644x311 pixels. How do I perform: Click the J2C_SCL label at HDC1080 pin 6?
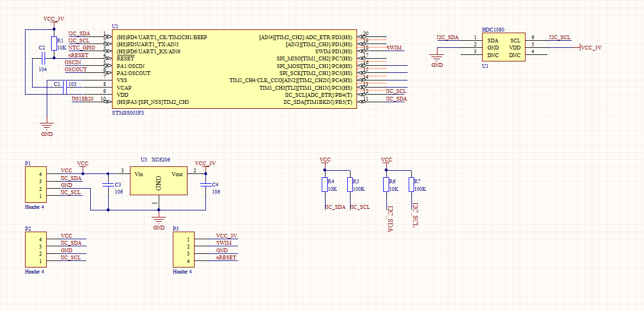559,38
